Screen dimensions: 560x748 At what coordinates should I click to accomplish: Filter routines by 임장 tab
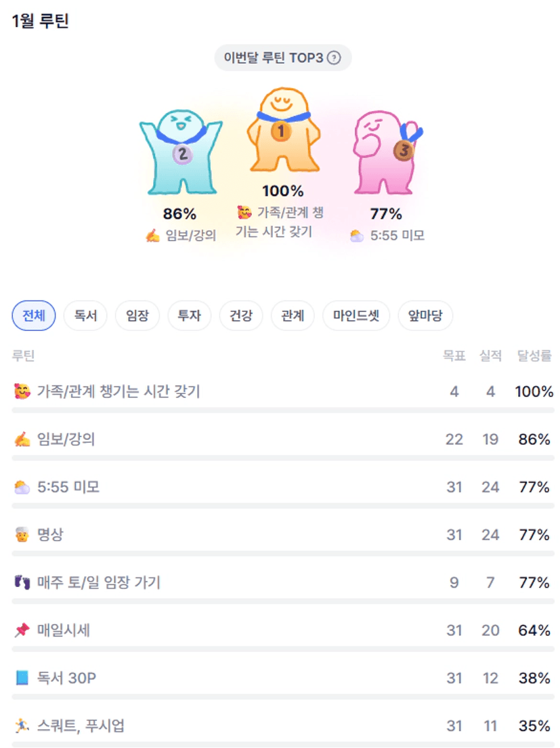click(137, 315)
